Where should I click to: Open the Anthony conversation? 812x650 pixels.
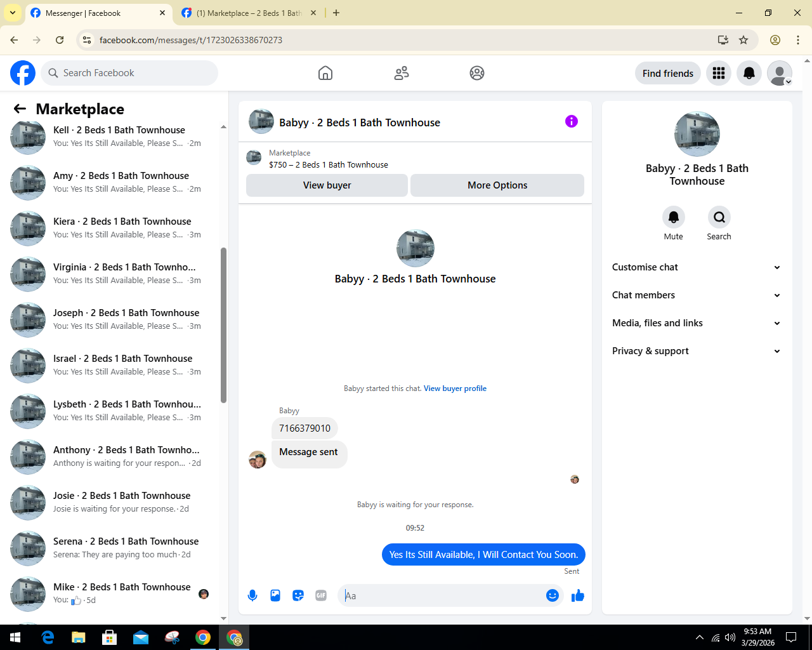coord(111,456)
